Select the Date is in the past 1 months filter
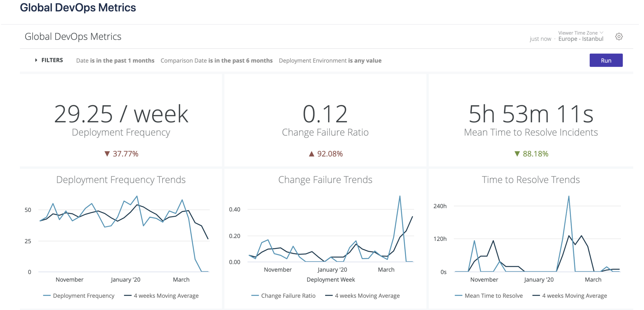 (115, 61)
